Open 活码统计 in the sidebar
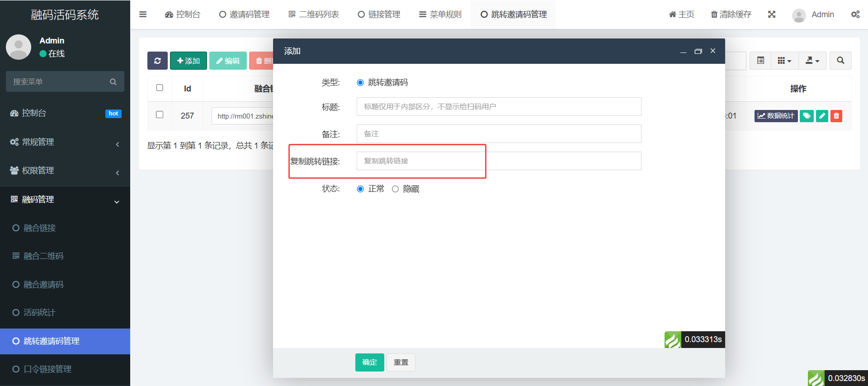 point(65,313)
